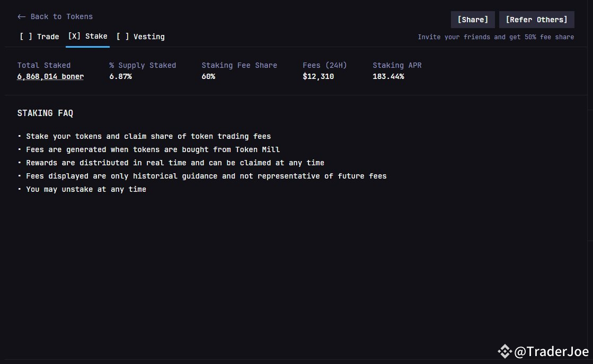
Task: Click the underlined Total Staked value for details
Action: [x=50, y=76]
